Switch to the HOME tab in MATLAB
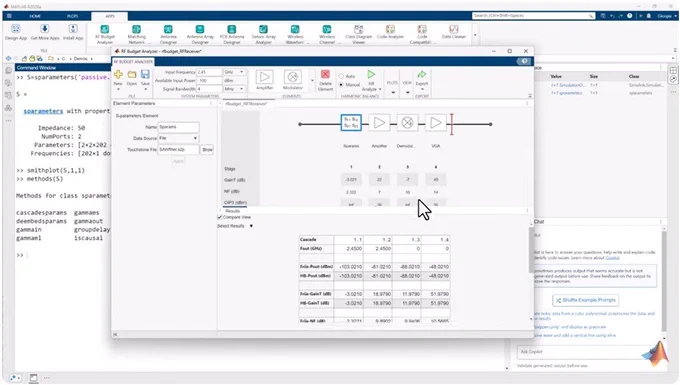680x385 pixels. (35, 16)
